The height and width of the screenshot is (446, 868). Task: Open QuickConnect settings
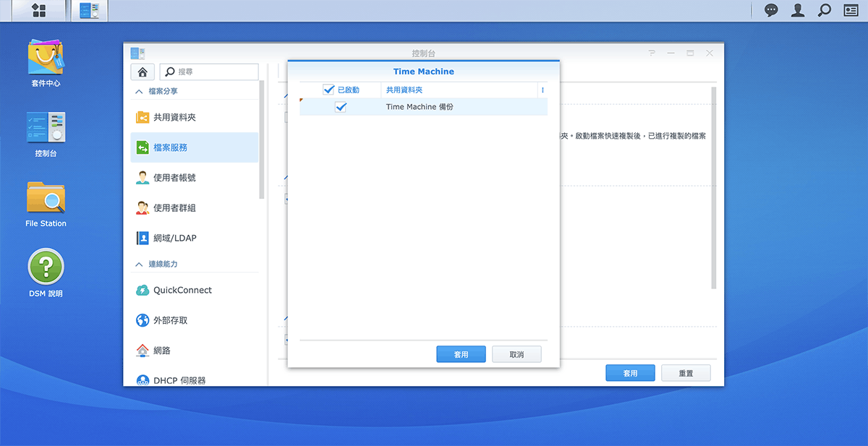coord(194,290)
